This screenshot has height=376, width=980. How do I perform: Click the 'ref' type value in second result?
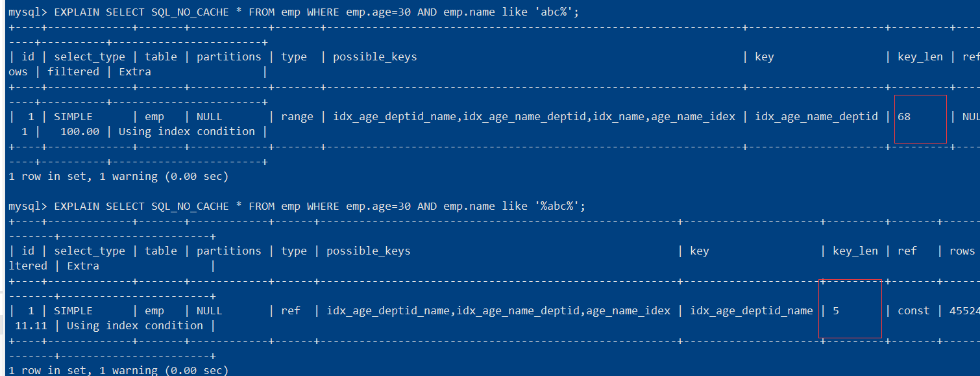click(291, 311)
